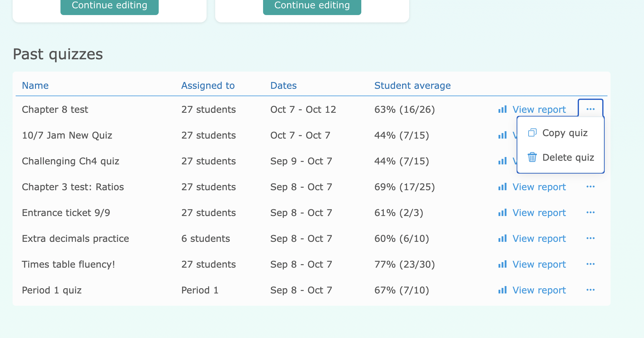Image resolution: width=644 pixels, height=338 pixels.
Task: Click bar chart icon for Times table fluency!
Action: 502,264
